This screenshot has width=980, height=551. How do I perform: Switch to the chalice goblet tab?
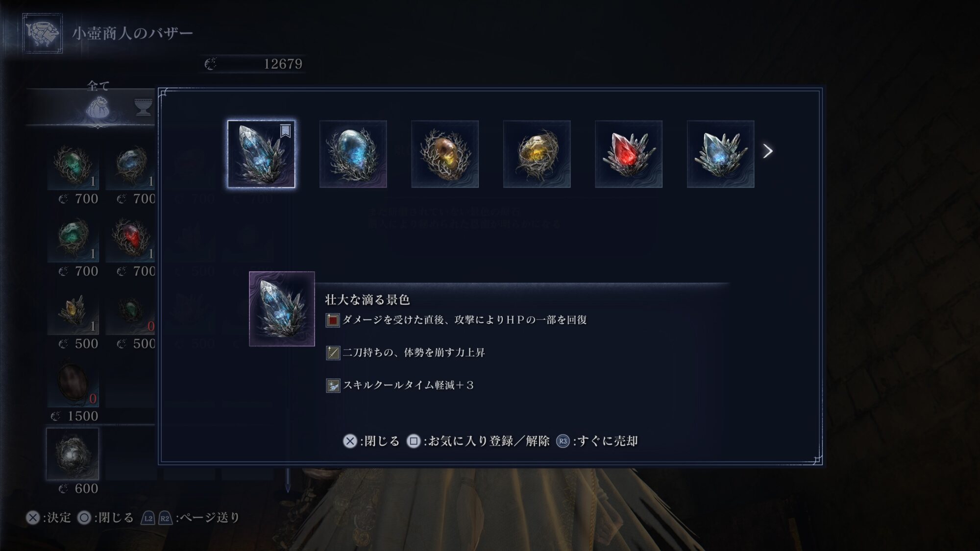point(143,107)
